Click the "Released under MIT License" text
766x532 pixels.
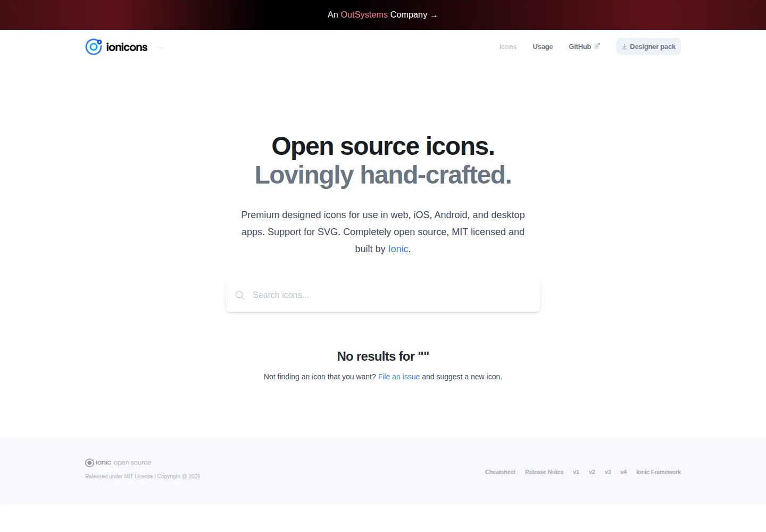(119, 477)
